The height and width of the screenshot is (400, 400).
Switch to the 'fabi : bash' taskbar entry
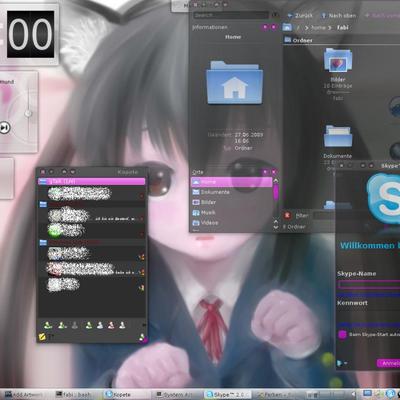[x=74, y=394]
